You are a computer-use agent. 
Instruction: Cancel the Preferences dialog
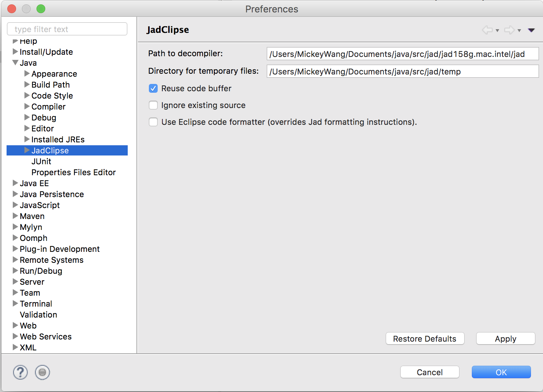coord(430,372)
